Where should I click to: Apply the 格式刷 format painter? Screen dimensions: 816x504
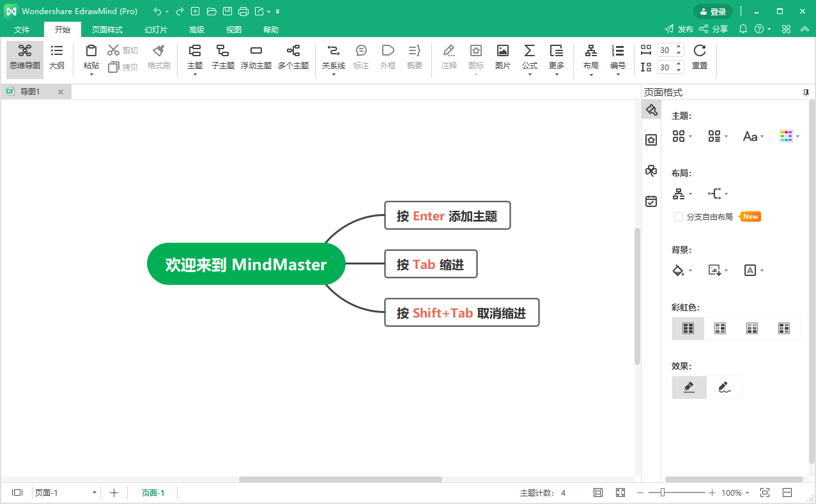pos(158,57)
